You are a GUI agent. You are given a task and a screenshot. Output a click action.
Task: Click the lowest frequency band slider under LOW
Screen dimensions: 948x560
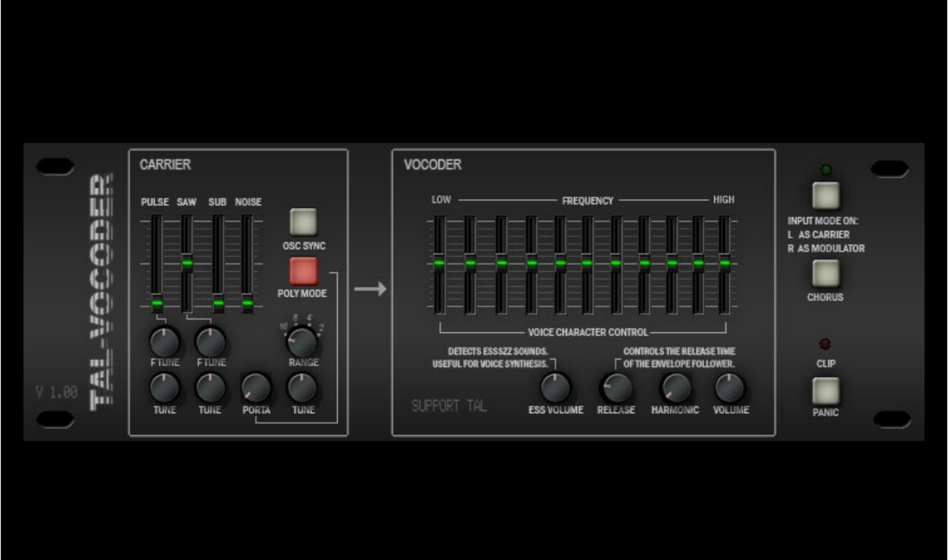point(439,263)
